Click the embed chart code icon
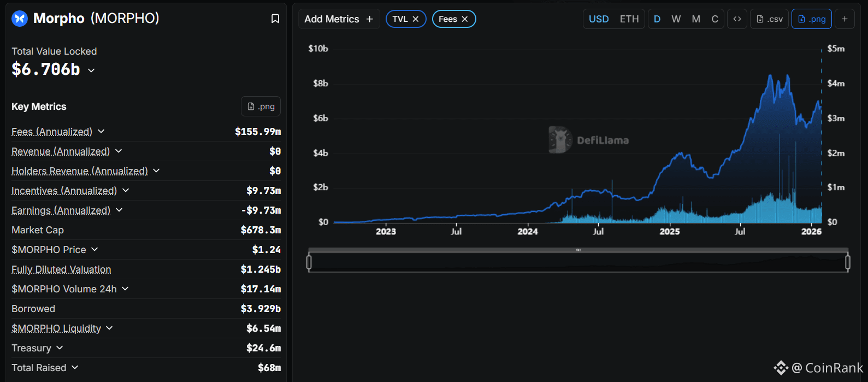The image size is (868, 382). click(737, 19)
